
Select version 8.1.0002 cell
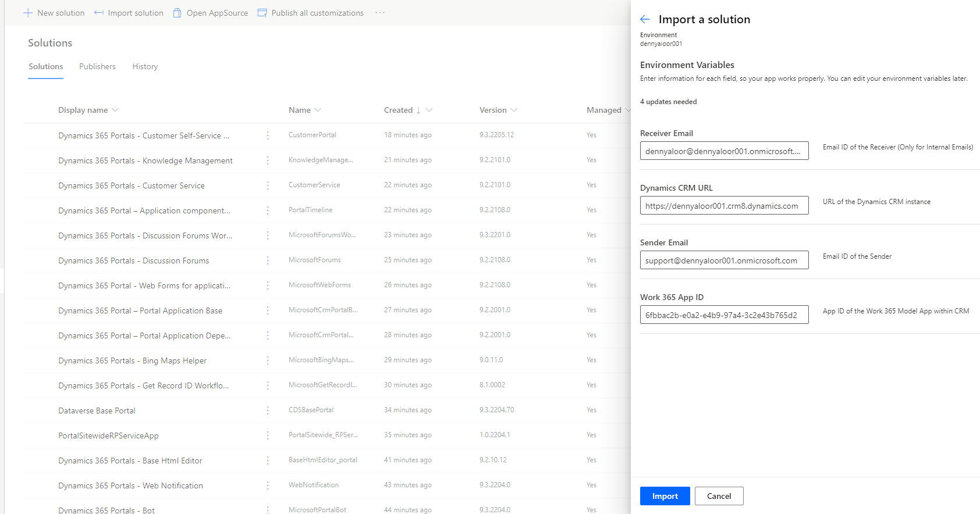[492, 385]
